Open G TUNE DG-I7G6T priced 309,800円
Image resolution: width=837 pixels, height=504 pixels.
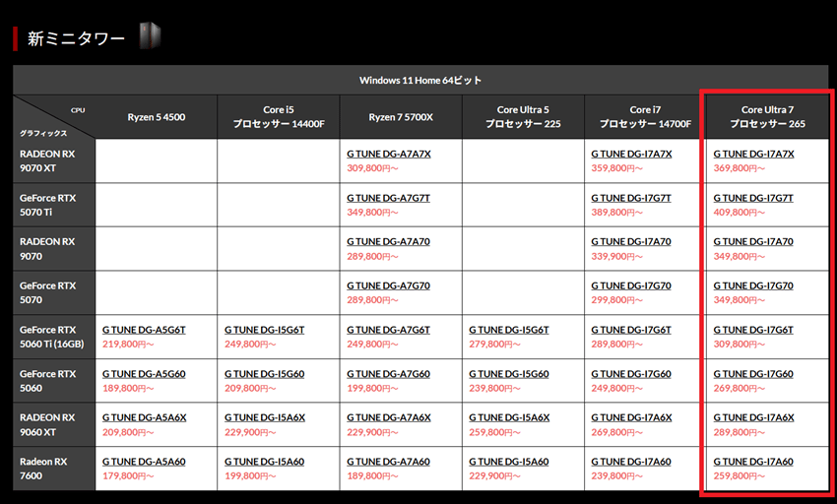[753, 330]
